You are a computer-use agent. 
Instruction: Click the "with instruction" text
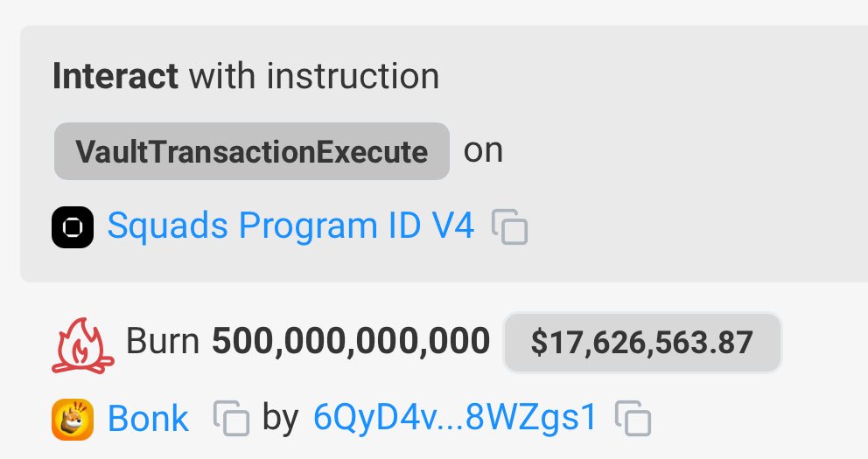(x=314, y=76)
